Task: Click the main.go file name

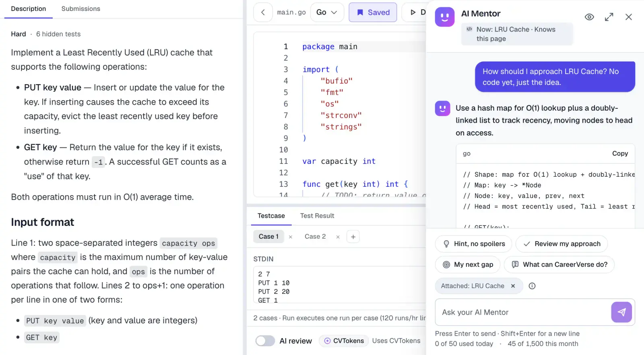Action: [291, 12]
